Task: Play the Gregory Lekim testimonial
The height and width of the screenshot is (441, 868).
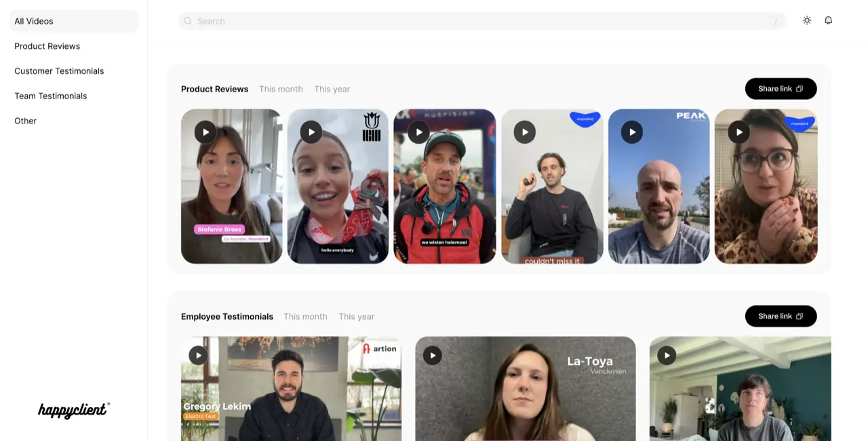Action: [198, 356]
